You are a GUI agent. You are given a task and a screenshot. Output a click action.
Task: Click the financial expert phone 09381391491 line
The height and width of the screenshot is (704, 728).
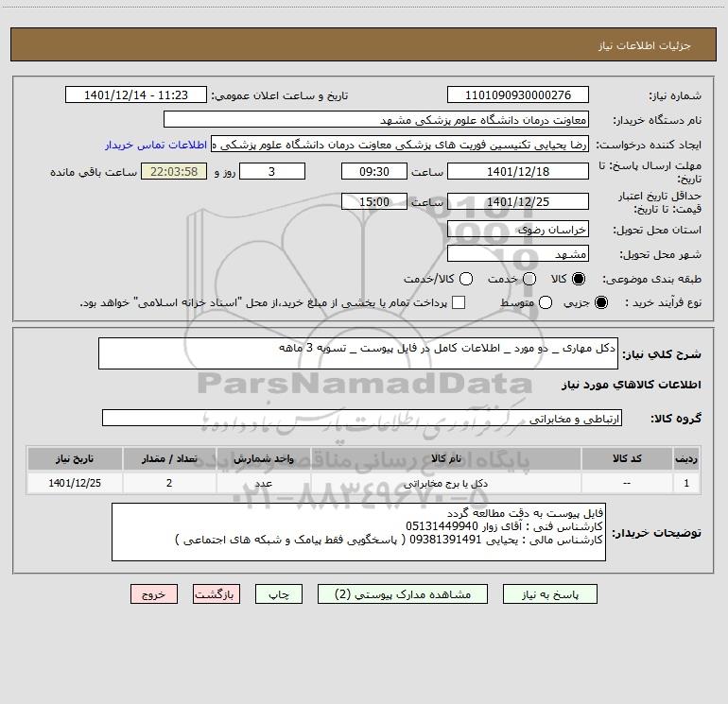click(390, 540)
